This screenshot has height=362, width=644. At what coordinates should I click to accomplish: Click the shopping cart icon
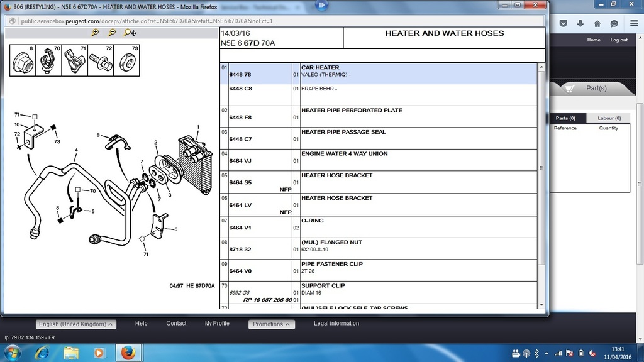point(569,88)
